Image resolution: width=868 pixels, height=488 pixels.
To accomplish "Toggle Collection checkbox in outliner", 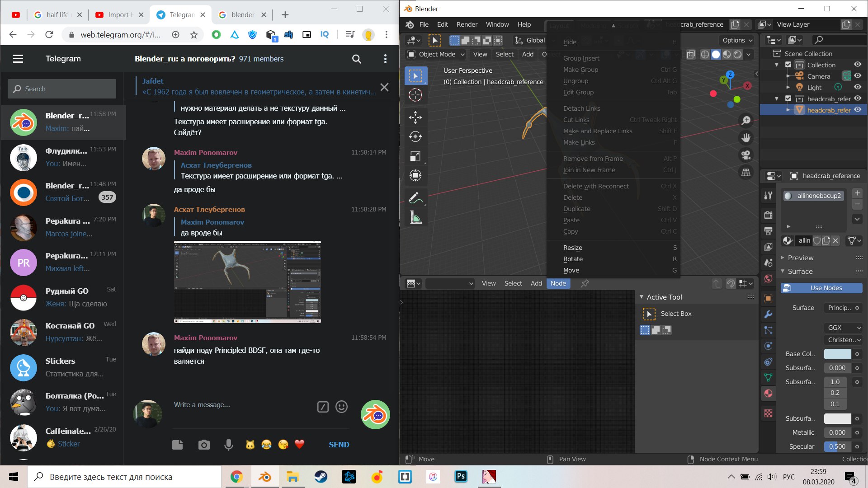I will 788,65.
